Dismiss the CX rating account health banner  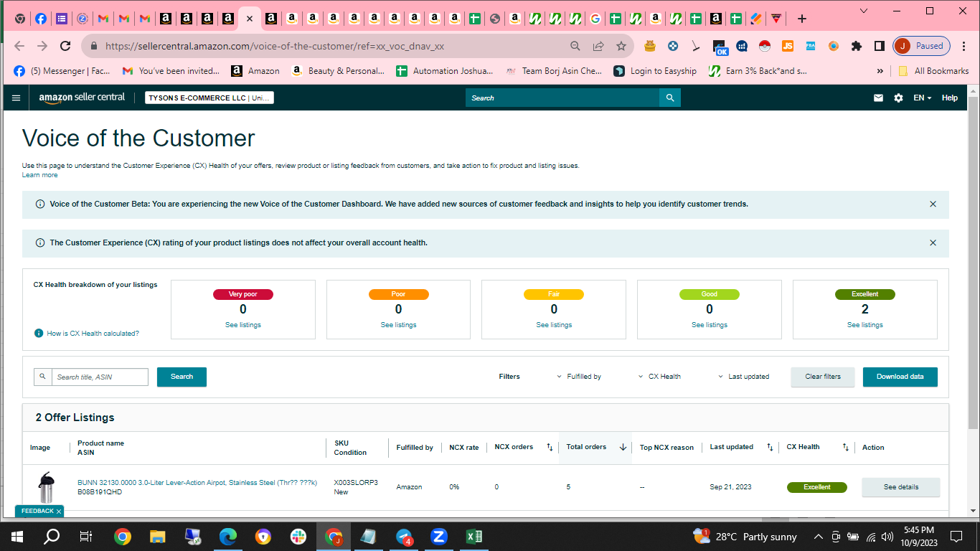click(933, 242)
